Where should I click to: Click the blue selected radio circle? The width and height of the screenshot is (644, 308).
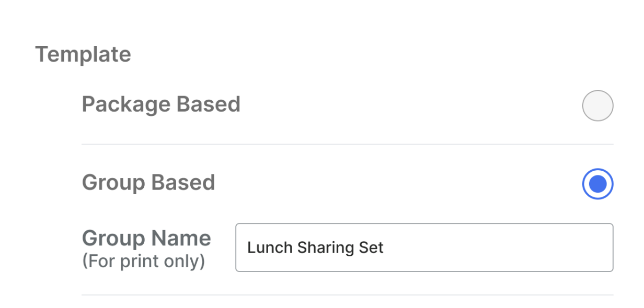[x=597, y=184]
